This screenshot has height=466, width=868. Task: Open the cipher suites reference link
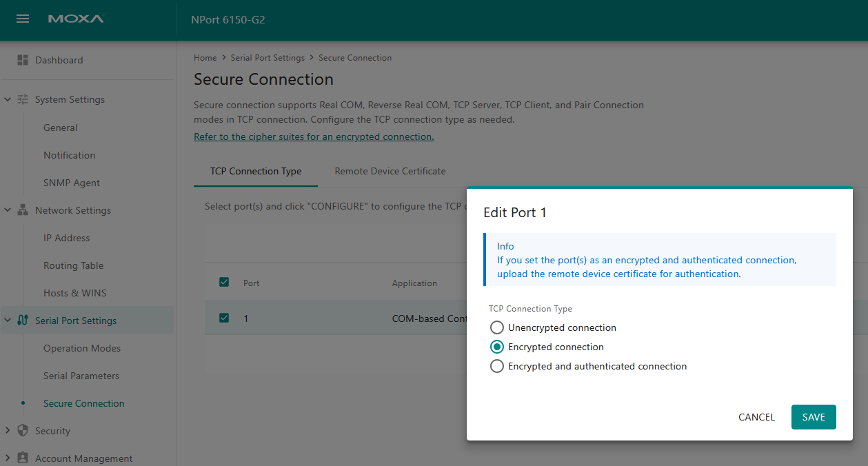(314, 136)
